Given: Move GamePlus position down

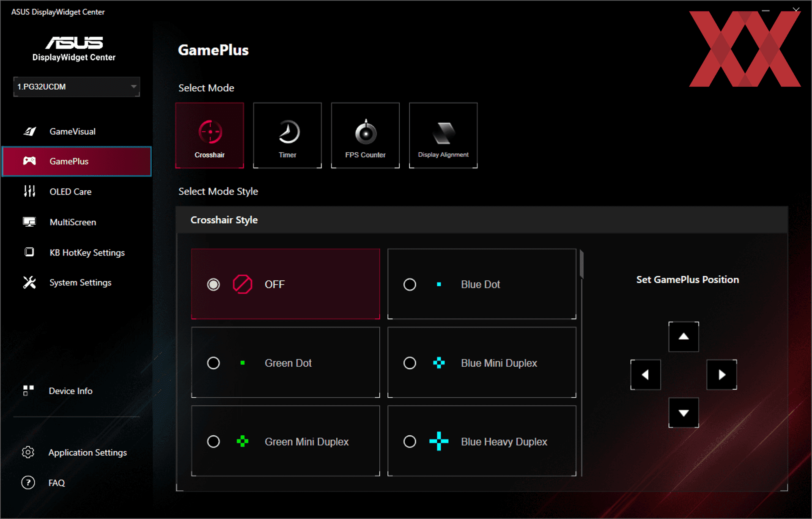Looking at the screenshot, I should [683, 413].
